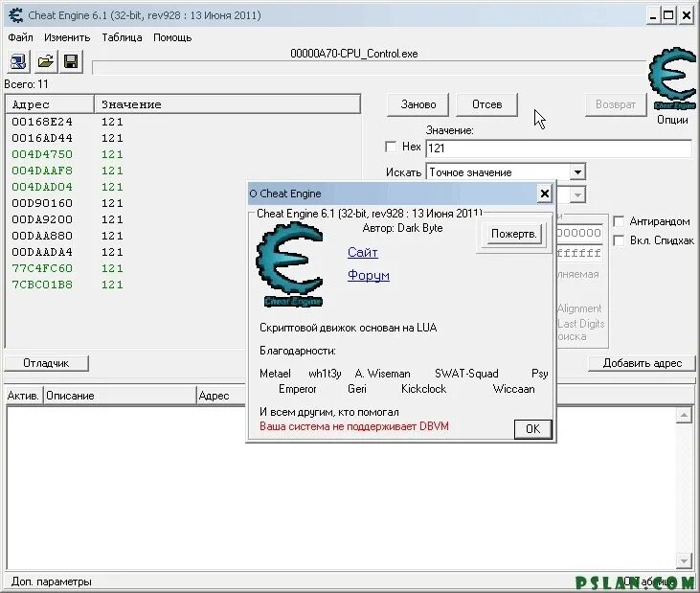Image resolution: width=700 pixels, height=593 pixels.
Task: Open the Отладчик debugger button
Action: pos(46,363)
